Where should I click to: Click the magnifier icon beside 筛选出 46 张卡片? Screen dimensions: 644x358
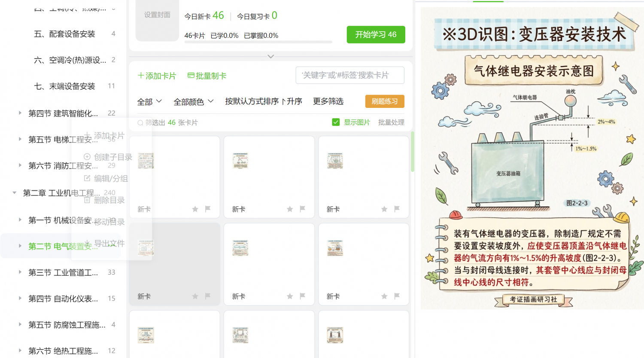coord(140,123)
